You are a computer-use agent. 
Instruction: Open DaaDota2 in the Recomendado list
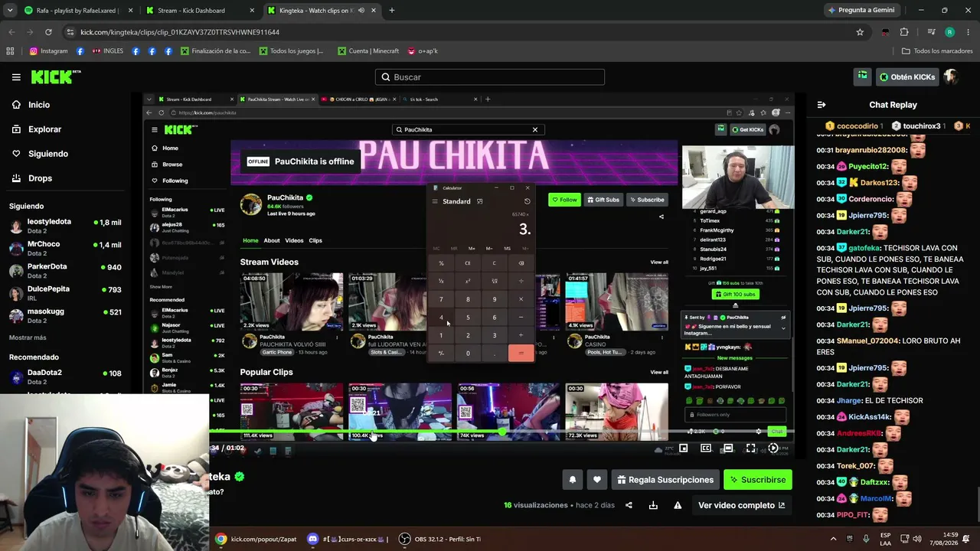[x=65, y=377]
